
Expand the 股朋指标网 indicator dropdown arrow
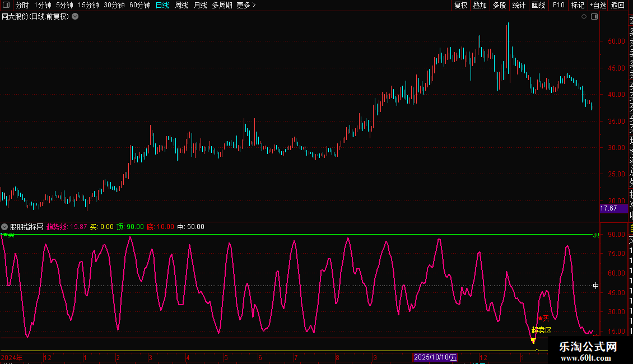(x=5, y=227)
